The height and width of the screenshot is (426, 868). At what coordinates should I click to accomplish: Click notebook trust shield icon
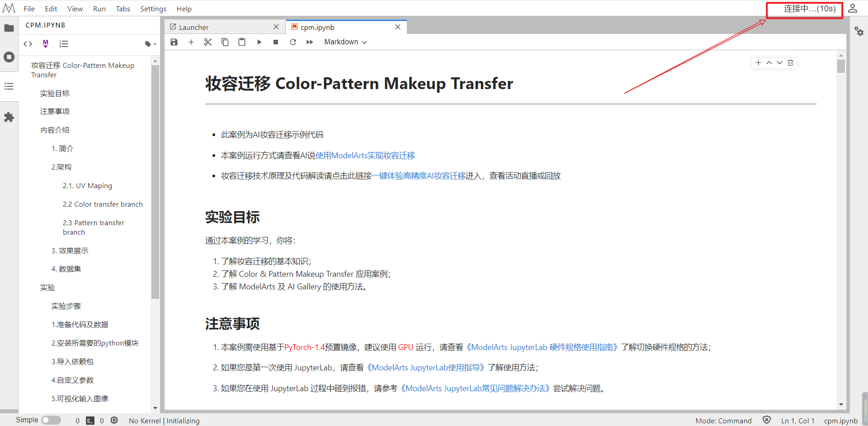pyautogui.click(x=767, y=420)
